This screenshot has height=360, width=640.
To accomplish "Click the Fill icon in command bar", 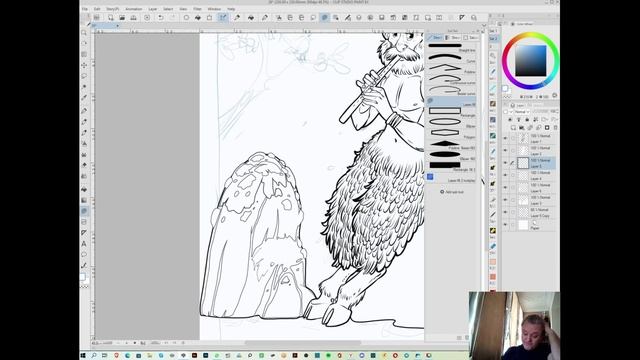I will click(198, 18).
